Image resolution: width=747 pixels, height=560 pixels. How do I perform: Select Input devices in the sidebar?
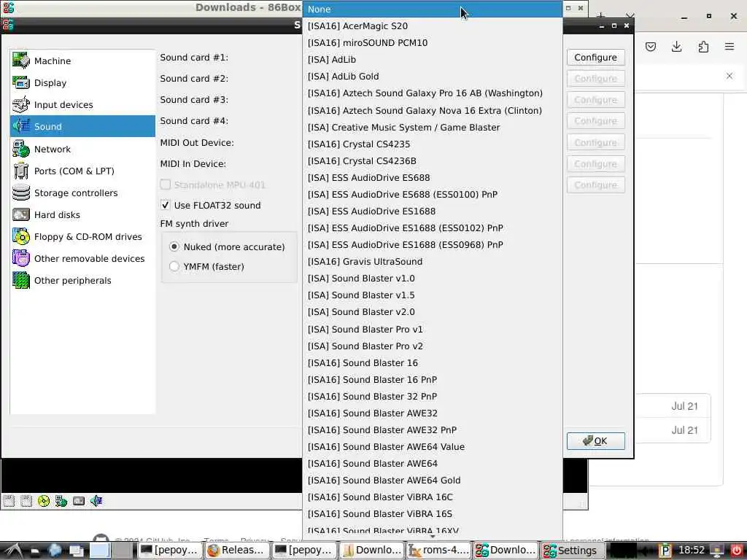tap(82, 105)
